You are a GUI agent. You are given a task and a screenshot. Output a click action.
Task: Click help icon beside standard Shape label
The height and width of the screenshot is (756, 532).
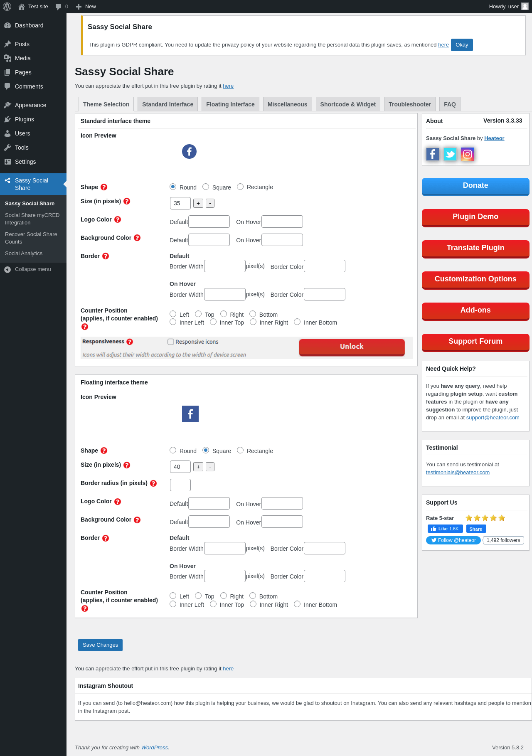coord(104,187)
